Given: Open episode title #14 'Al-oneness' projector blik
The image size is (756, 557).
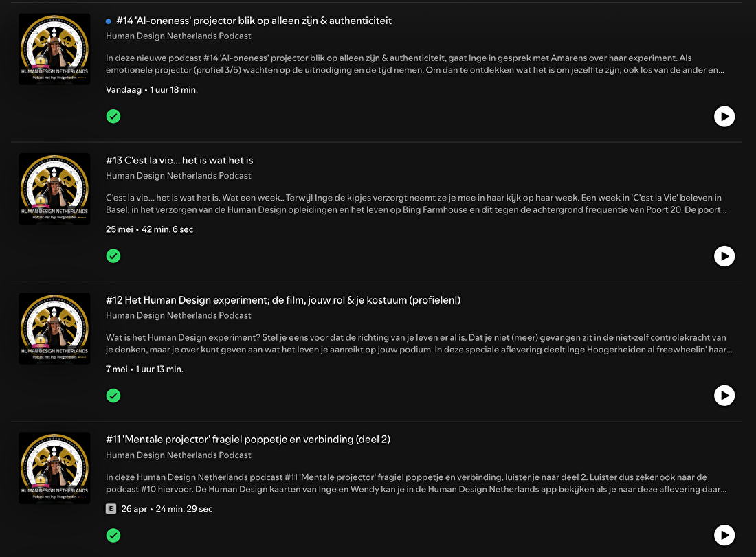Looking at the screenshot, I should click(x=254, y=21).
